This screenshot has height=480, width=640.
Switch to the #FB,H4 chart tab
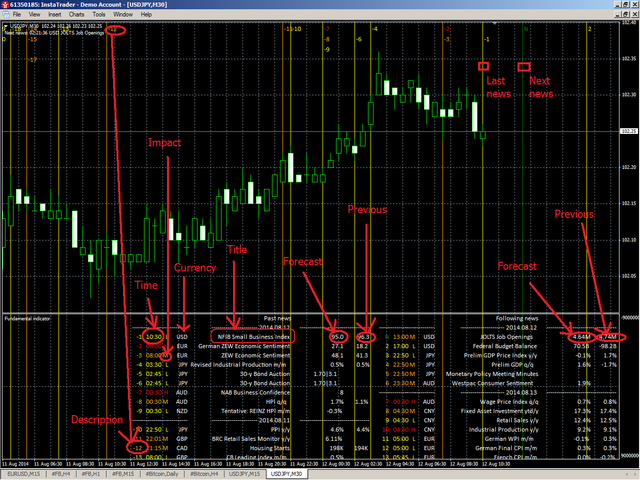60,474
